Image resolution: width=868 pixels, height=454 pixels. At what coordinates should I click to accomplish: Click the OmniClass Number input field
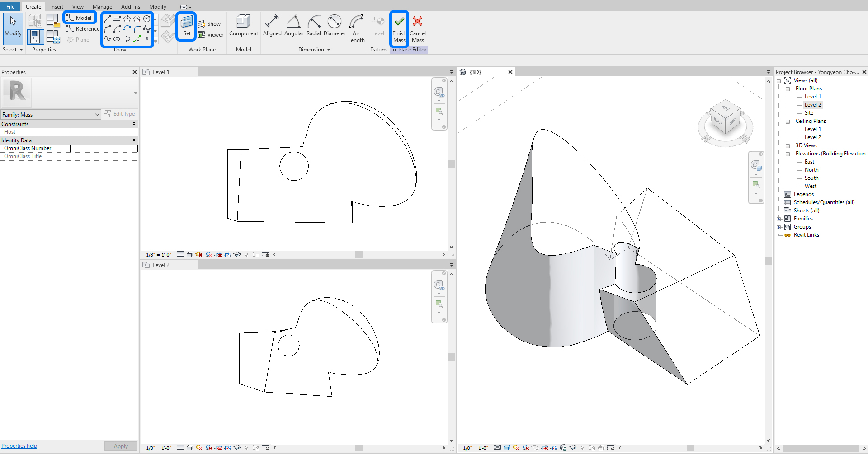click(x=104, y=148)
